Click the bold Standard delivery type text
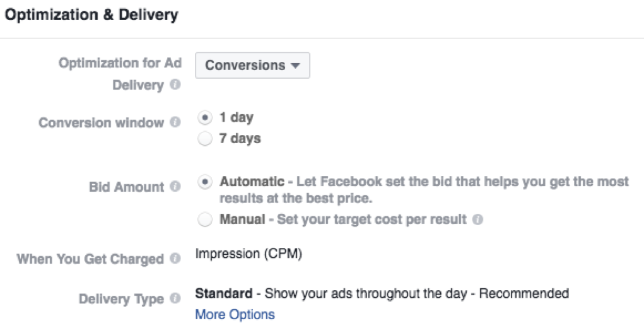Screen dimensions: 644x328 pyautogui.click(x=224, y=293)
